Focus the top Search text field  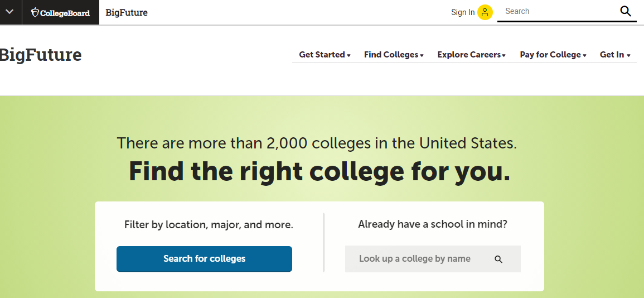coord(559,12)
